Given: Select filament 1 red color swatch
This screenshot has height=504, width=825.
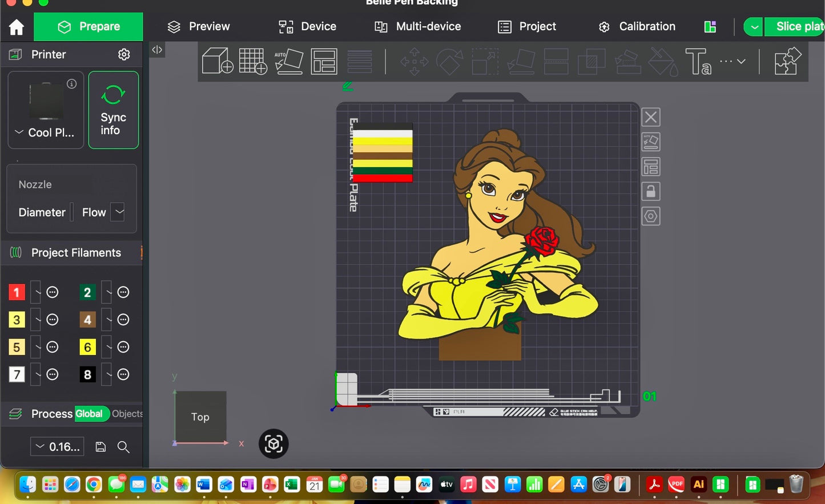Looking at the screenshot, I should (x=17, y=292).
